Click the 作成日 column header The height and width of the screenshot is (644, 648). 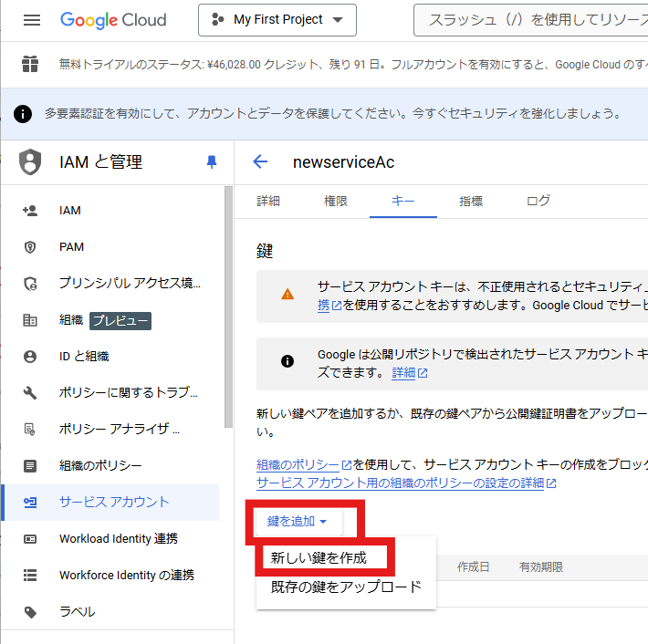[473, 567]
